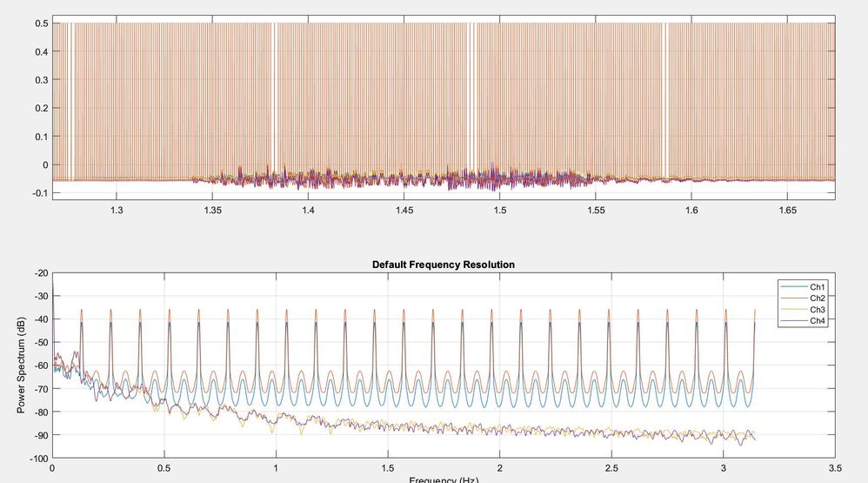Image resolution: width=868 pixels, height=483 pixels.
Task: Click the "Frequency (Hz)" x-axis label
Action: click(444, 480)
